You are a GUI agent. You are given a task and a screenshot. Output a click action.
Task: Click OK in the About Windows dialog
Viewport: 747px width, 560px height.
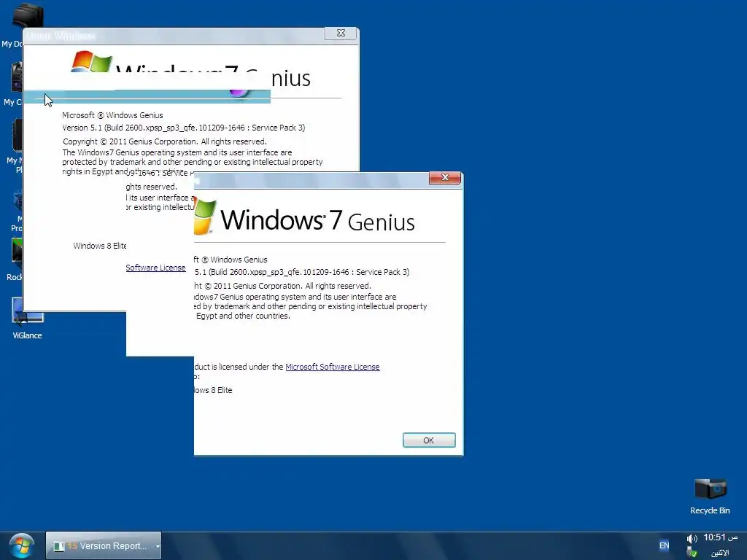point(429,440)
